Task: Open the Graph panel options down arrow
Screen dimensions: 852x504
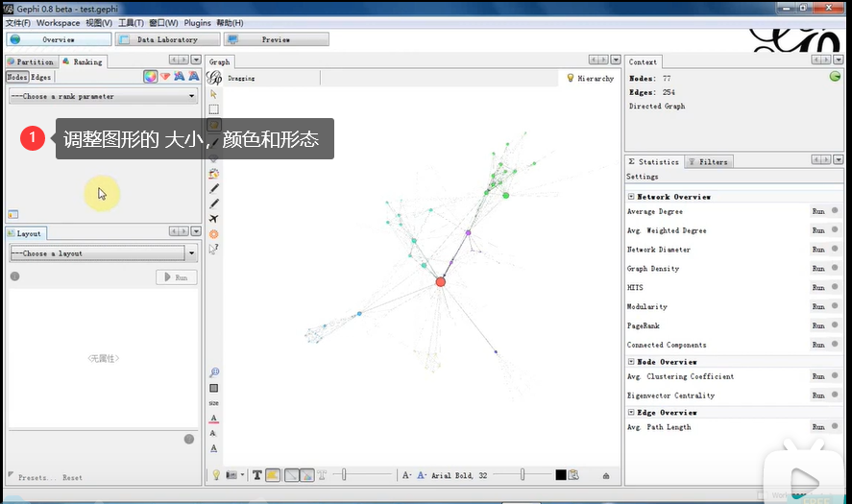Action: pyautogui.click(x=616, y=60)
